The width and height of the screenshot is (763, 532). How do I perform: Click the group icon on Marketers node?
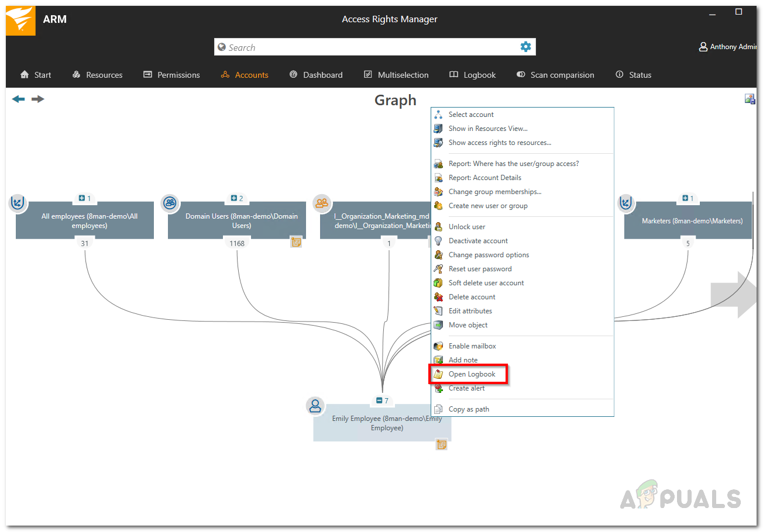coord(626,203)
